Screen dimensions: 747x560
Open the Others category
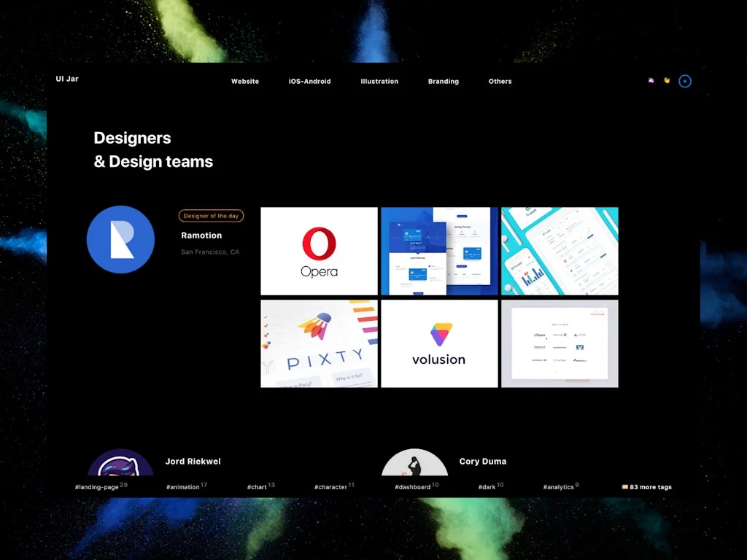coord(500,81)
